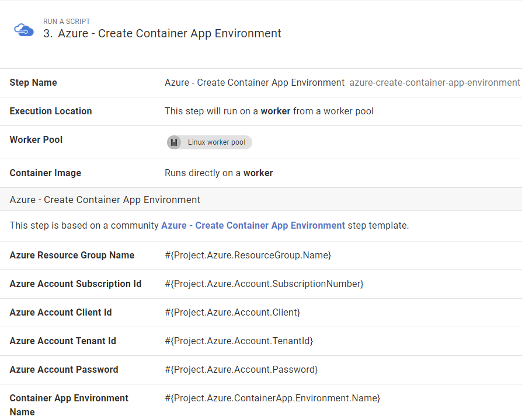522x420 pixels.
Task: Click the value #{Project.Azure.Account.TenantId}
Action: tap(239, 341)
